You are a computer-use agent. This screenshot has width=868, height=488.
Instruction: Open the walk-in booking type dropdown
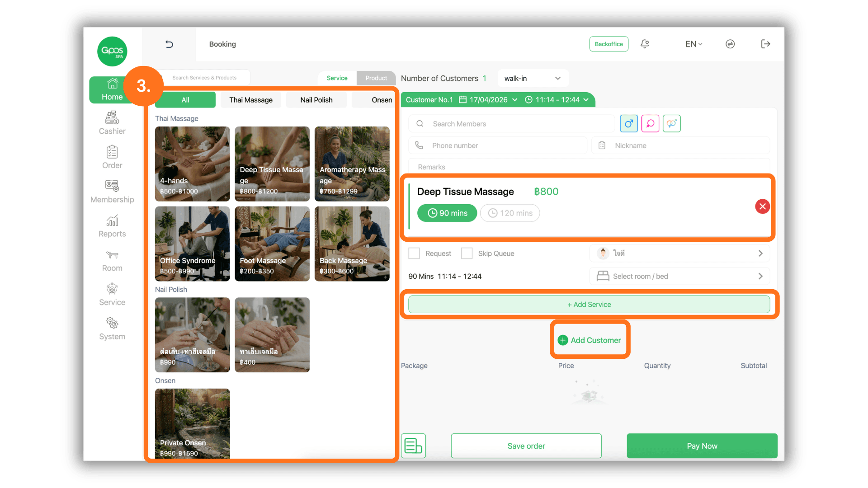click(x=533, y=78)
